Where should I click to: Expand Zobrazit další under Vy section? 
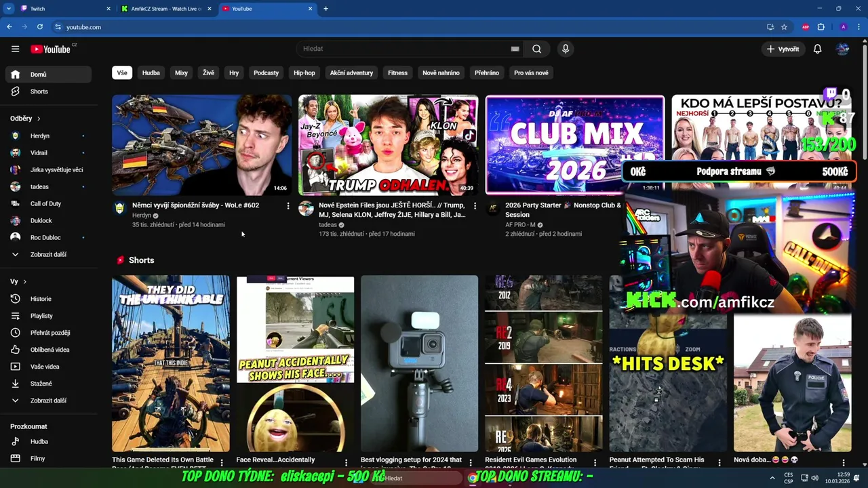[48, 401]
